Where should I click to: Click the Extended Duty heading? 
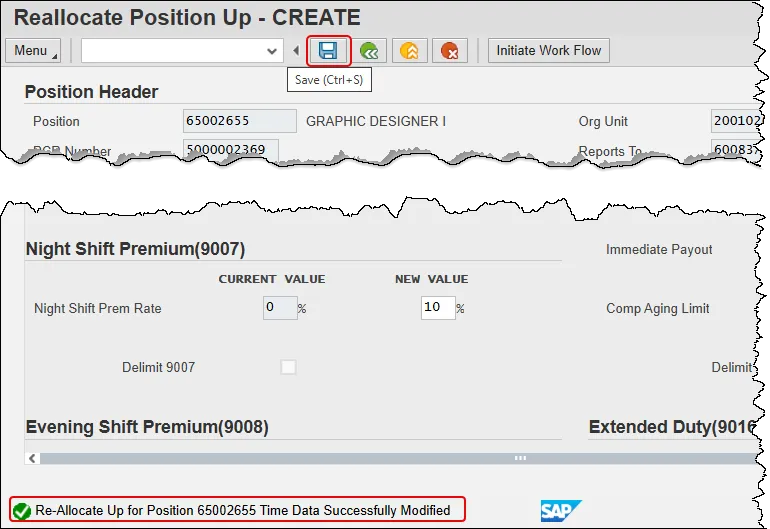pos(672,427)
